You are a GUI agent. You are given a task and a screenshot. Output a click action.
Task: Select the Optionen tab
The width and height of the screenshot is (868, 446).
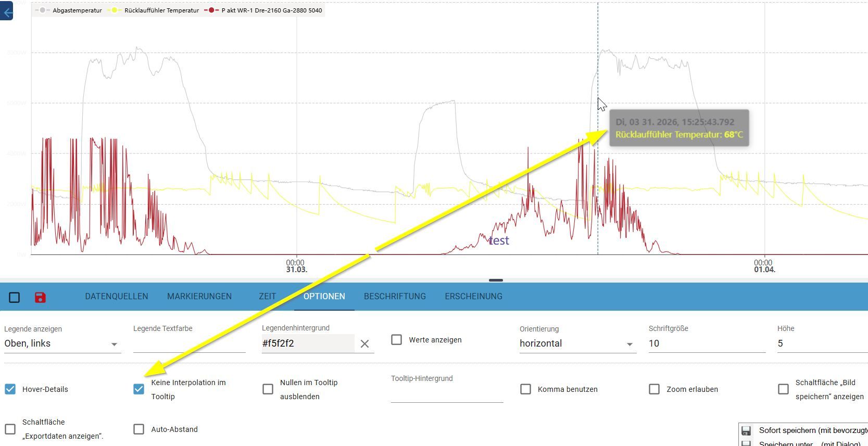tap(324, 296)
